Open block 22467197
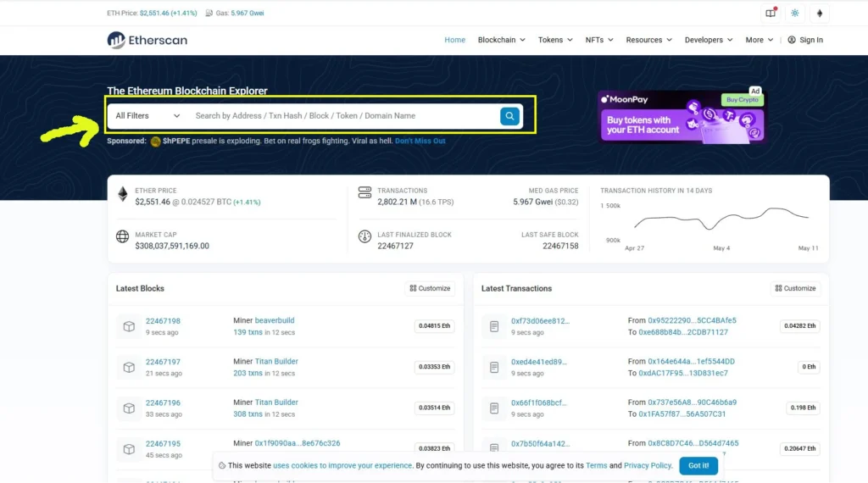The height and width of the screenshot is (483, 868). pyautogui.click(x=163, y=362)
